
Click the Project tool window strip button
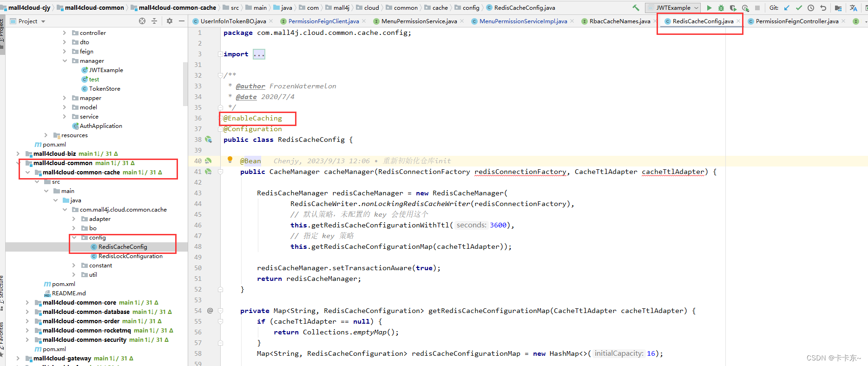[2, 35]
